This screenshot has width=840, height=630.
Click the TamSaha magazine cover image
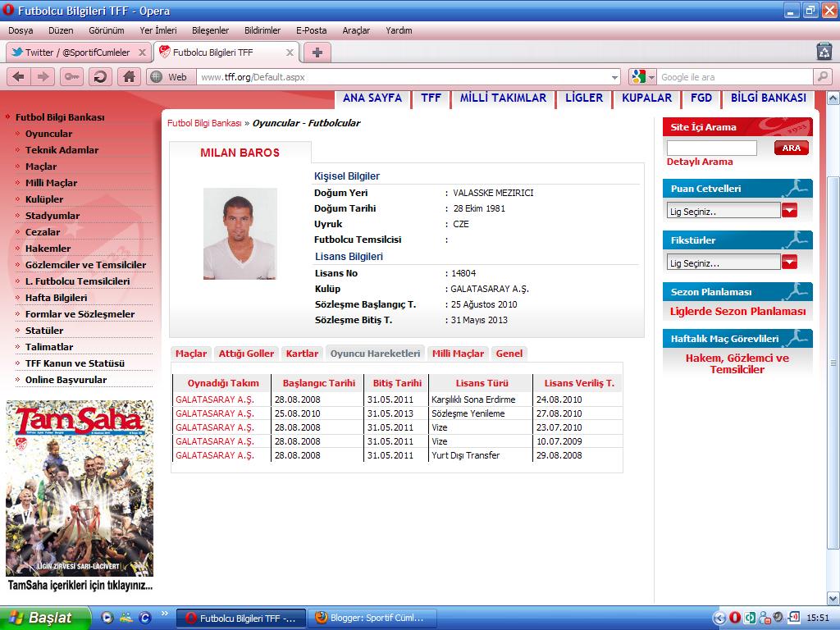pos(80,489)
